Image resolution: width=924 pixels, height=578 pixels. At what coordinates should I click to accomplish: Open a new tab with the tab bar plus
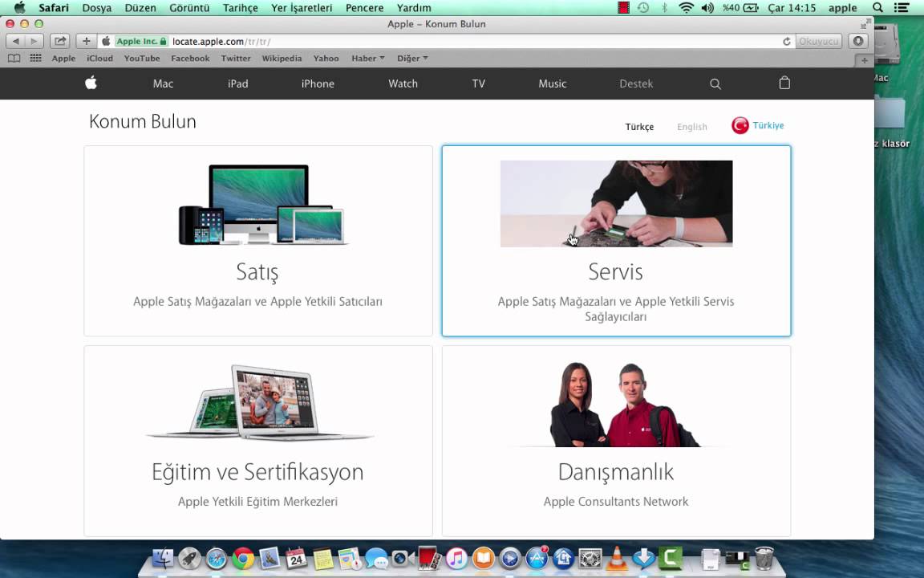tap(865, 60)
